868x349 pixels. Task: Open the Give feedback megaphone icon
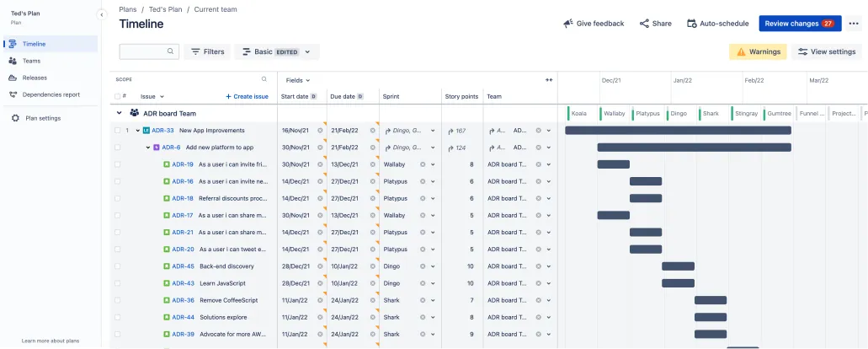568,24
